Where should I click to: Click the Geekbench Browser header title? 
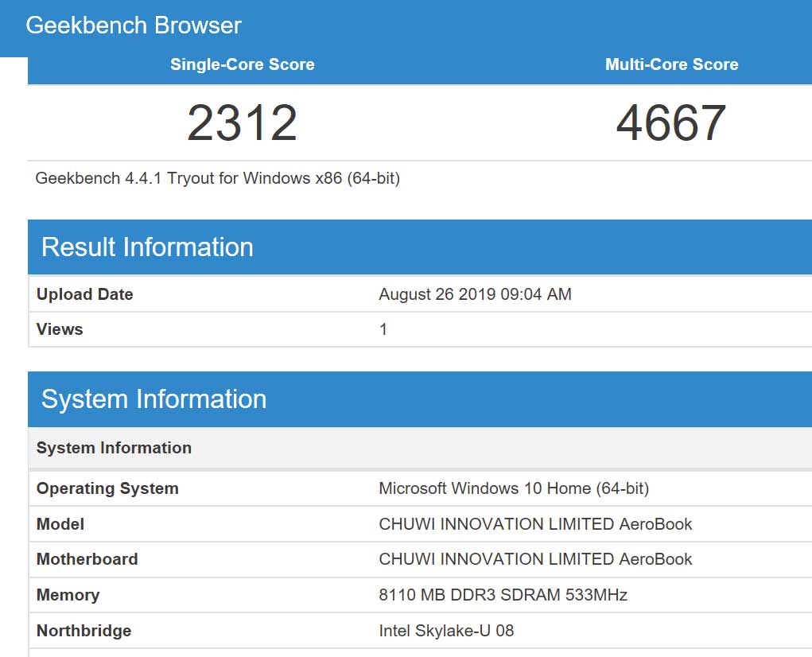click(134, 25)
